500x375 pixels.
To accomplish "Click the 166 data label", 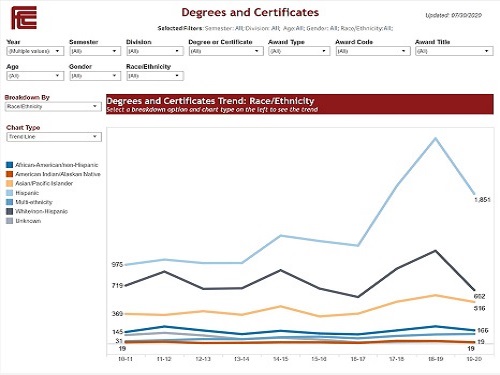I will tap(482, 330).
